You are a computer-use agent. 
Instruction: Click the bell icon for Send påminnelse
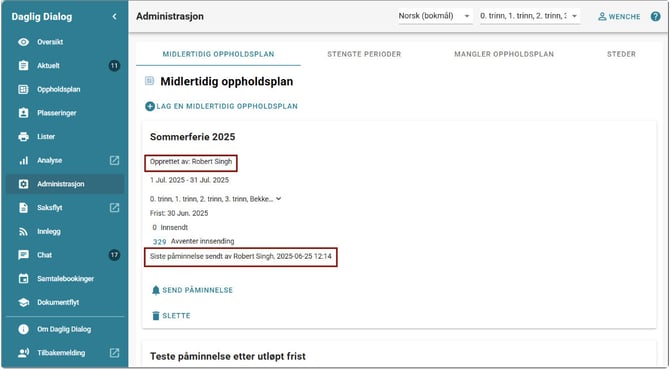click(156, 291)
